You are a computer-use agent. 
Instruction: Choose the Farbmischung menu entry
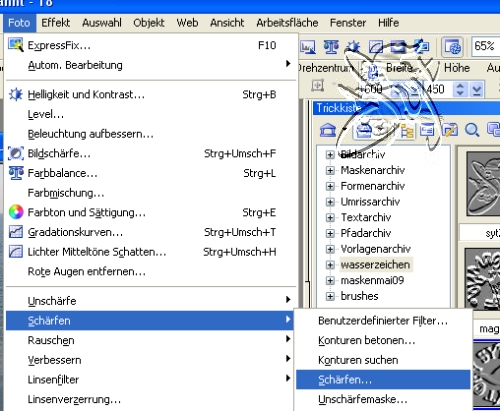click(151, 193)
